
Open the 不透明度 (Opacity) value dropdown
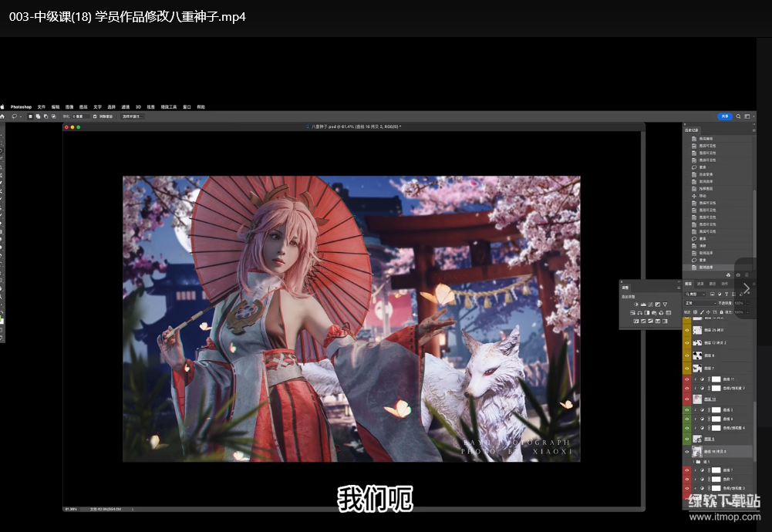tap(747, 303)
